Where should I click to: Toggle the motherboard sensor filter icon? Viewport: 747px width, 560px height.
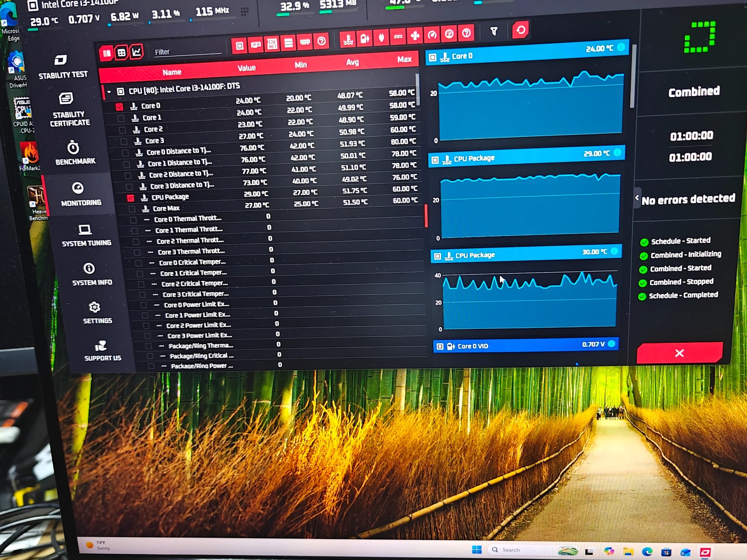[x=272, y=44]
